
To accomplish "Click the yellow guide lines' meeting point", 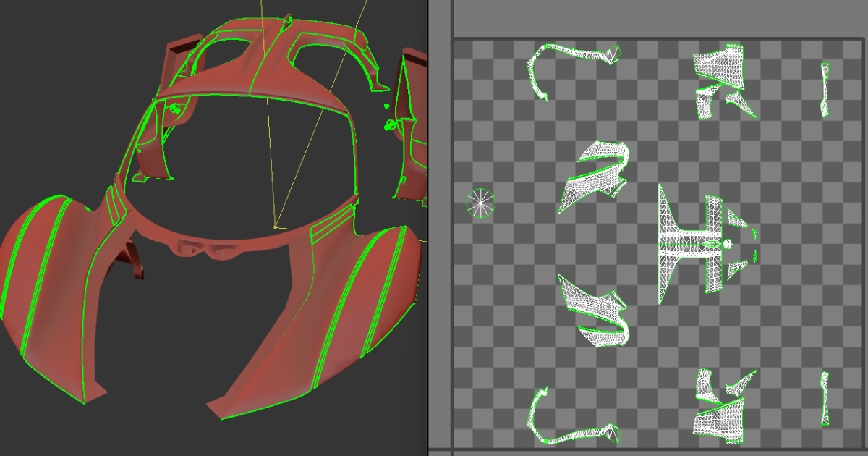I will pos(275,227).
